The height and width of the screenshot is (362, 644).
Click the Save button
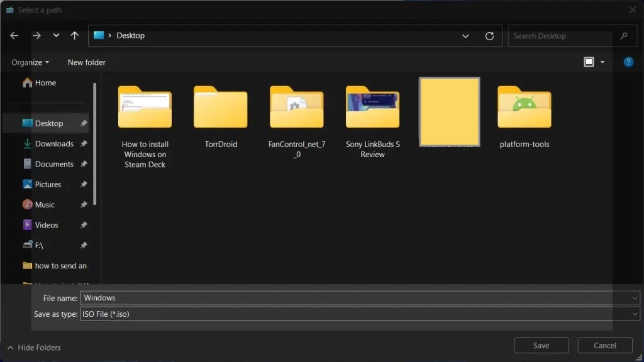[541, 345]
